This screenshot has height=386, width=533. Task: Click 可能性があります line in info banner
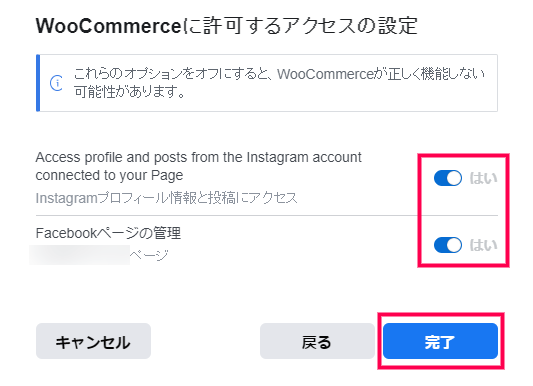tap(130, 92)
